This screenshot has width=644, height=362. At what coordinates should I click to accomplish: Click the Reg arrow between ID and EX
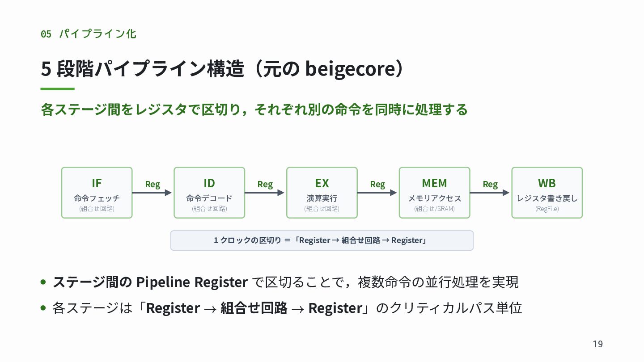[x=265, y=189]
